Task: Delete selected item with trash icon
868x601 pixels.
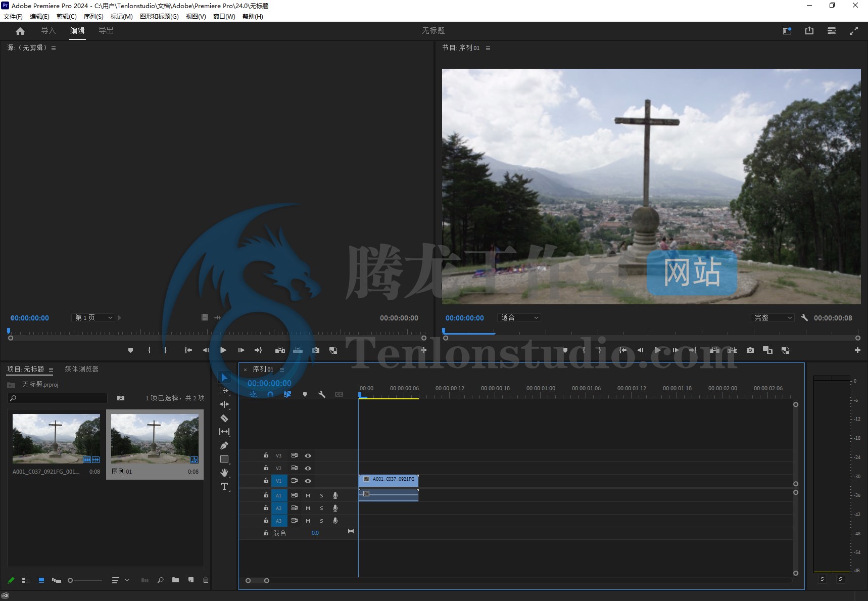Action: coord(206,580)
